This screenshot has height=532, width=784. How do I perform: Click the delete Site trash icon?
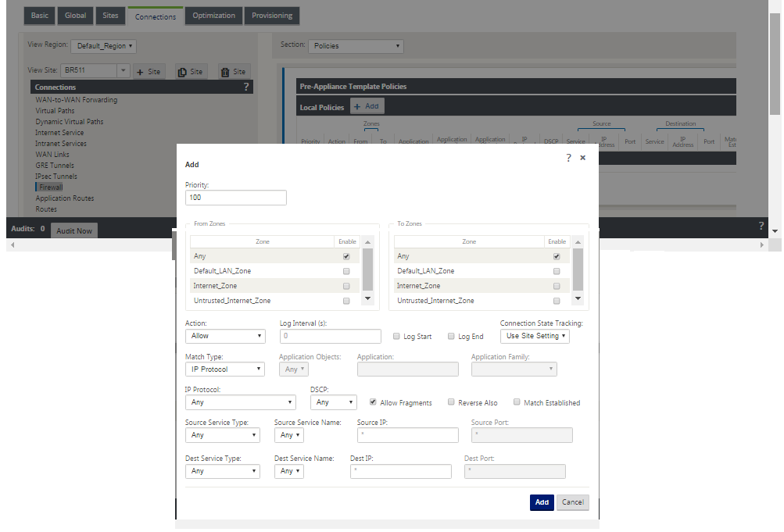(x=225, y=73)
